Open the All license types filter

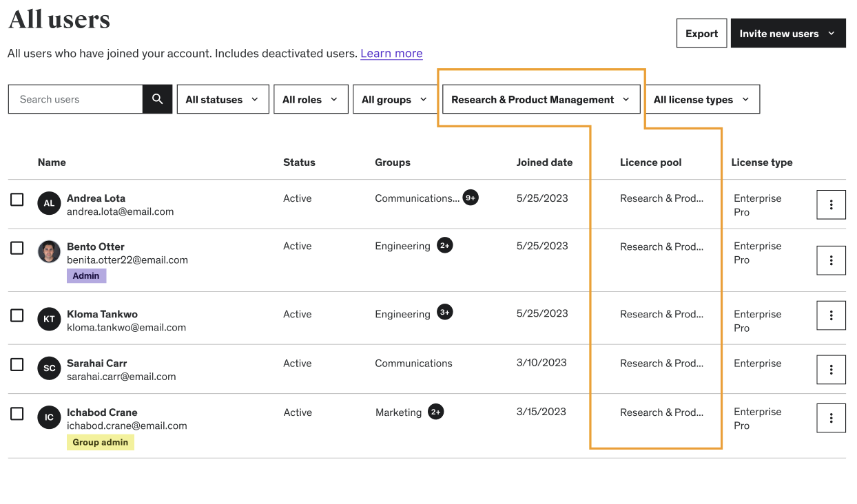(701, 99)
